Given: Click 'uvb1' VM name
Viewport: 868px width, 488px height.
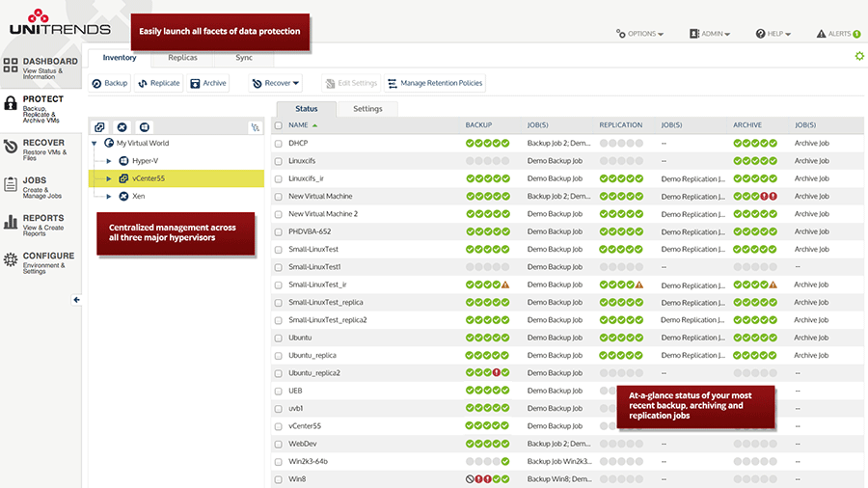Looking at the screenshot, I should point(296,409).
